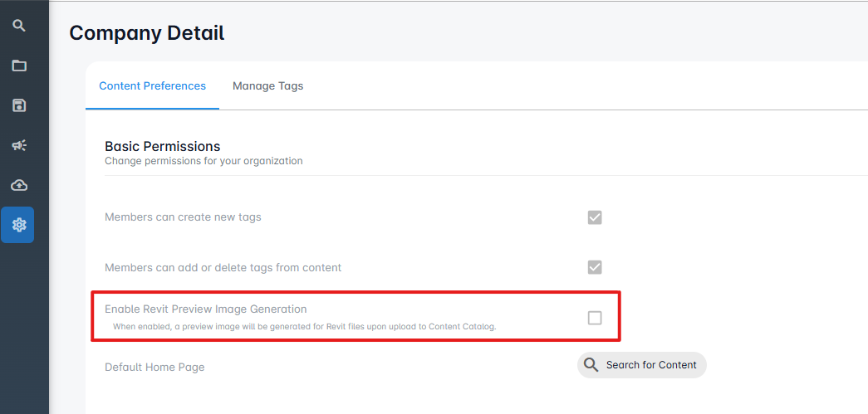
Task: Click the save disk icon in the sidebar
Action: (19, 105)
